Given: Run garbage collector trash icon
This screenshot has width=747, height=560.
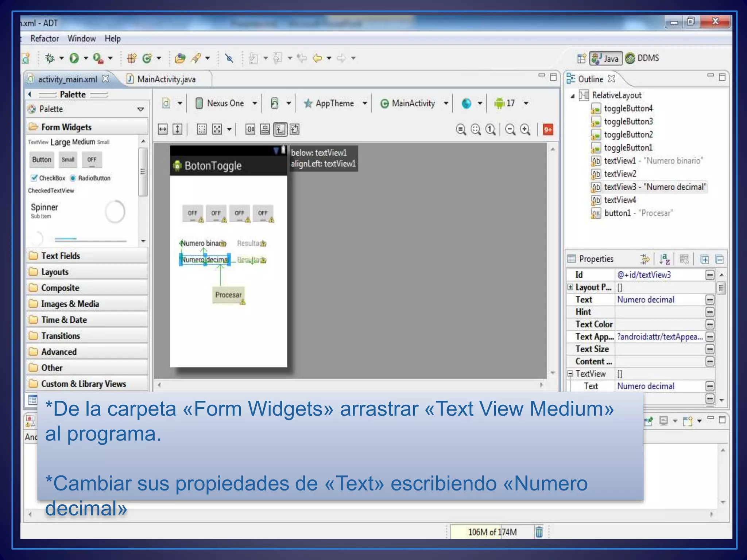Looking at the screenshot, I should pyautogui.click(x=539, y=532).
